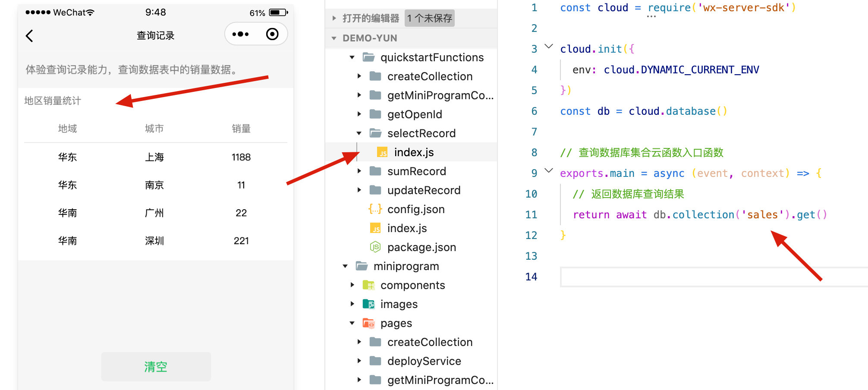The height and width of the screenshot is (390, 868).
Task: Open package.json in the file tree
Action: click(x=421, y=247)
